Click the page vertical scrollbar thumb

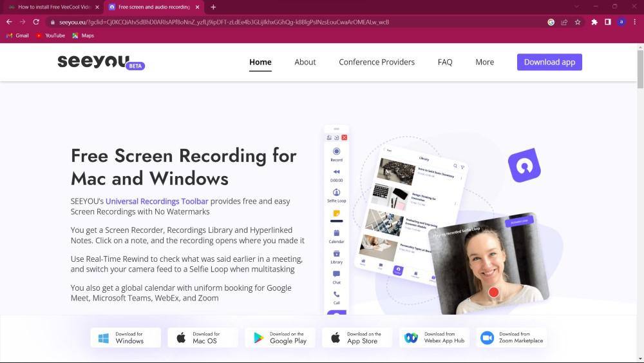(640, 69)
